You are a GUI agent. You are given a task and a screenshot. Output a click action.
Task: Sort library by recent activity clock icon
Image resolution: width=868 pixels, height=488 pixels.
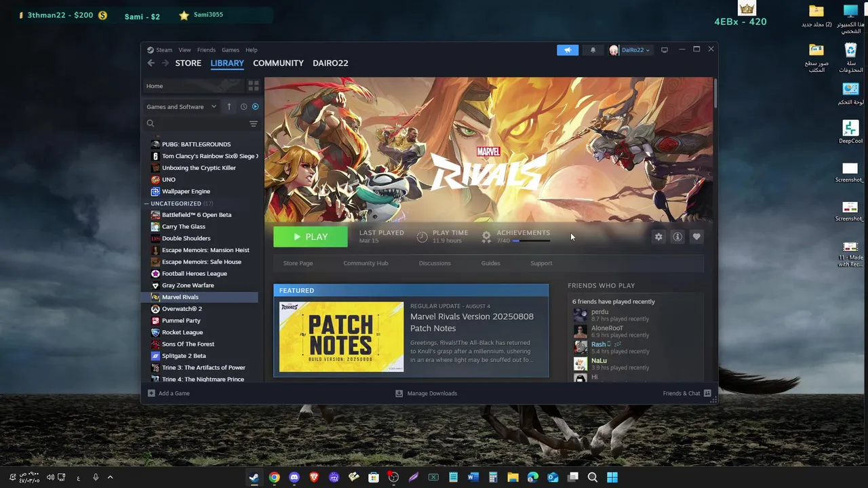243,106
